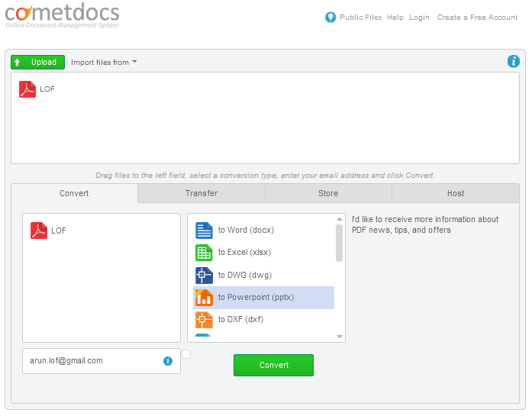Select the LOF PDF icon in Convert panel

pyautogui.click(x=39, y=231)
